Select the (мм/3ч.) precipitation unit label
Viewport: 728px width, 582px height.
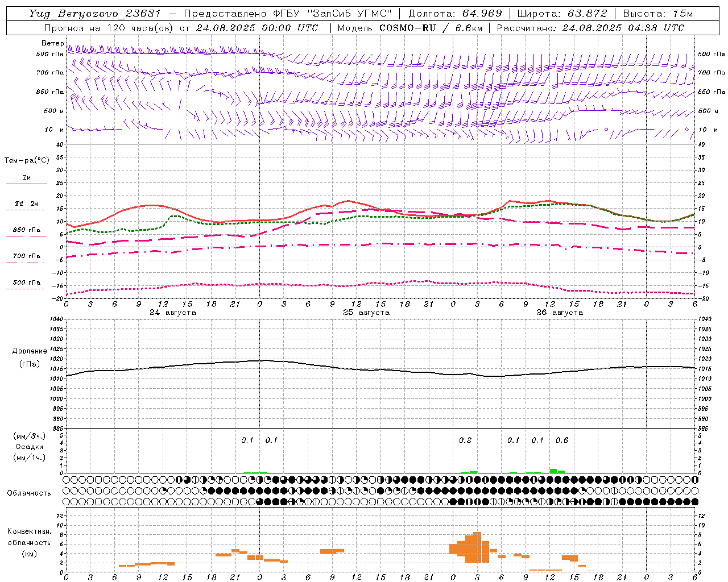pos(29,436)
